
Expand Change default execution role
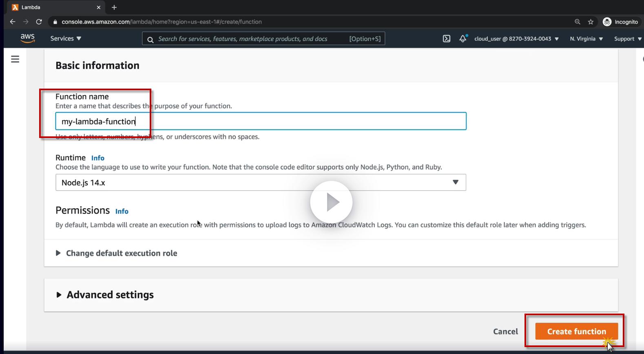coord(117,253)
